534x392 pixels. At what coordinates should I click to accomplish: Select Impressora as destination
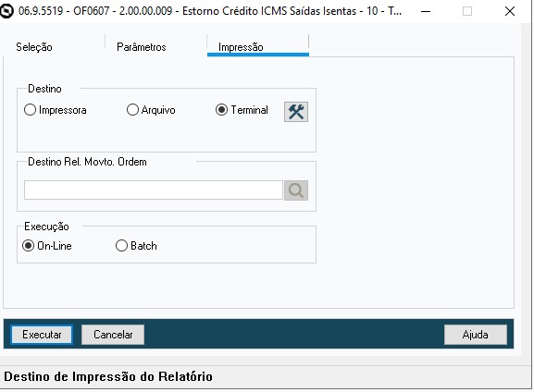pos(56,110)
